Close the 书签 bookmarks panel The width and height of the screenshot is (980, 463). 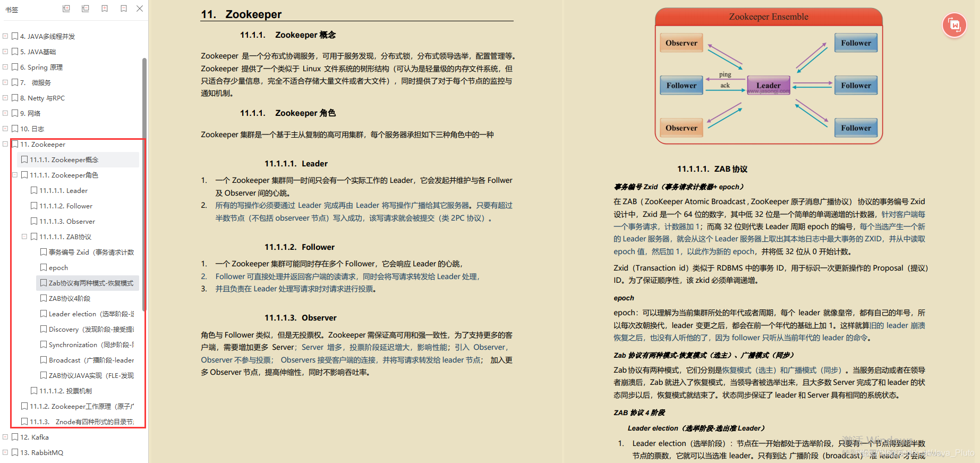140,9
